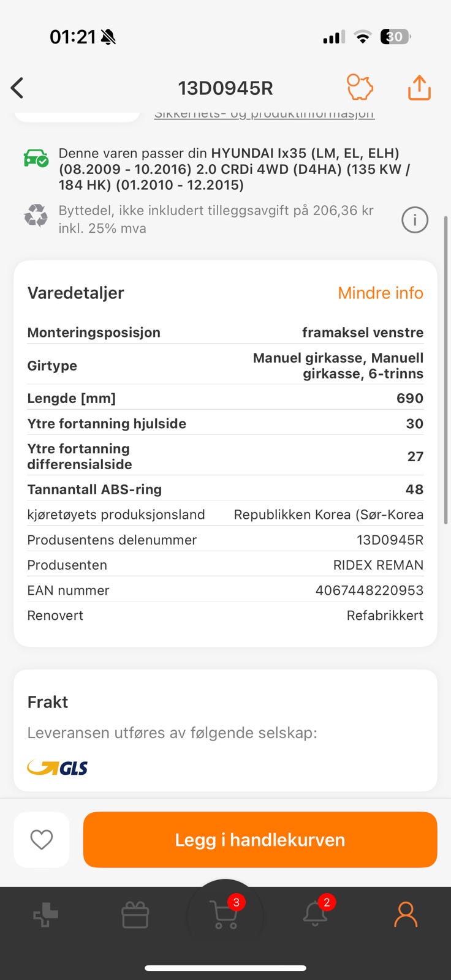Select the EAN nummer value 4067448220953
This screenshot has height=980, width=451.
click(x=370, y=590)
